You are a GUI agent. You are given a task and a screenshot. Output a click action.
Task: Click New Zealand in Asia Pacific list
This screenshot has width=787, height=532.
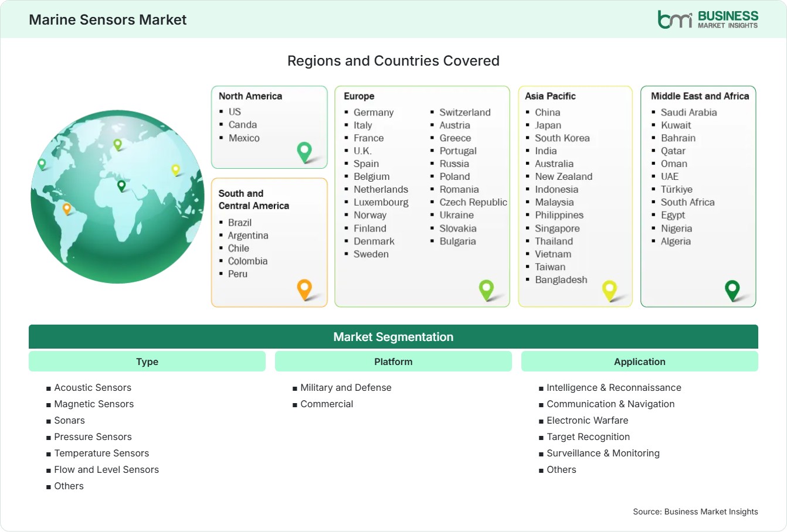(564, 177)
